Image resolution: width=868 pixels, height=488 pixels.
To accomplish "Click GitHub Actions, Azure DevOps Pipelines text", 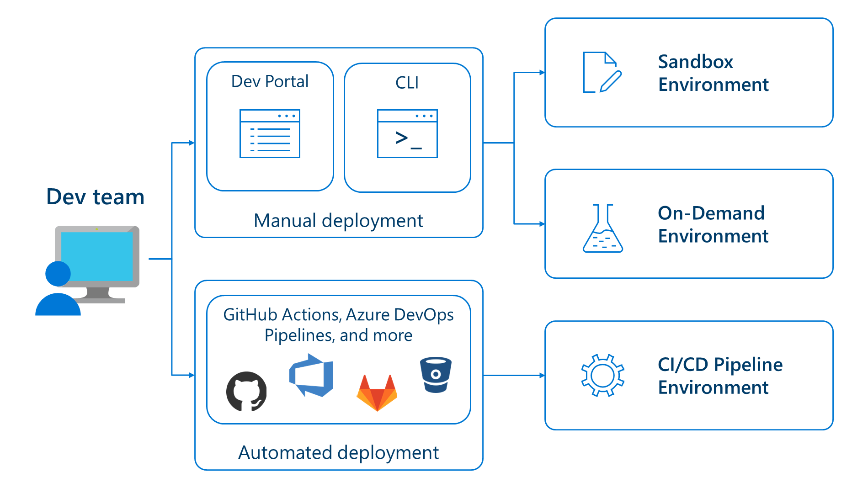I will pyautogui.click(x=338, y=325).
